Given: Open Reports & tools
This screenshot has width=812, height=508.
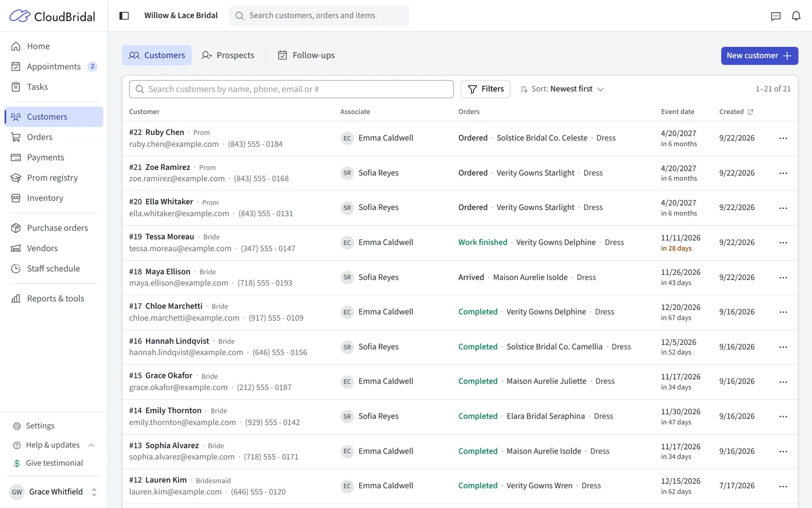Looking at the screenshot, I should (54, 299).
